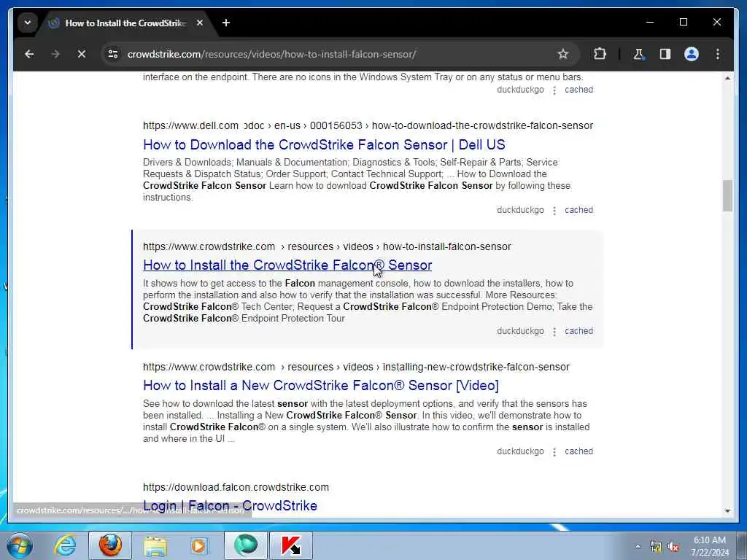Viewport: 747px width, 560px height.
Task: Open 'How to Install the CrowdStrike Falcon® Sensor' link
Action: coord(287,265)
